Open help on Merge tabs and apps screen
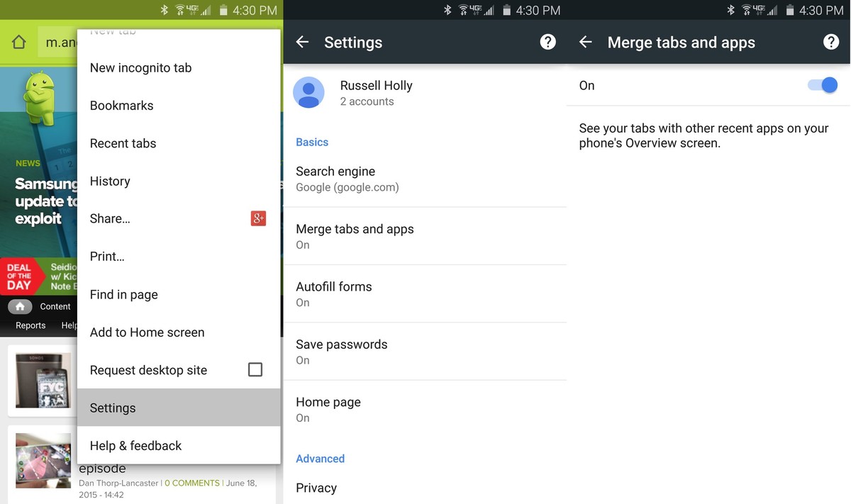Image resolution: width=851 pixels, height=504 pixels. pyautogui.click(x=830, y=43)
